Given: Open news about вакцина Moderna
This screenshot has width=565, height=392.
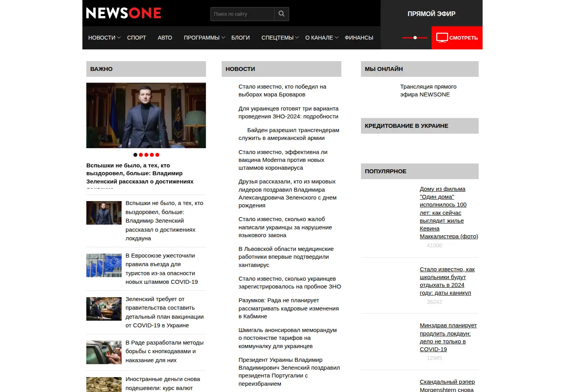Looking at the screenshot, I should pos(283,160).
